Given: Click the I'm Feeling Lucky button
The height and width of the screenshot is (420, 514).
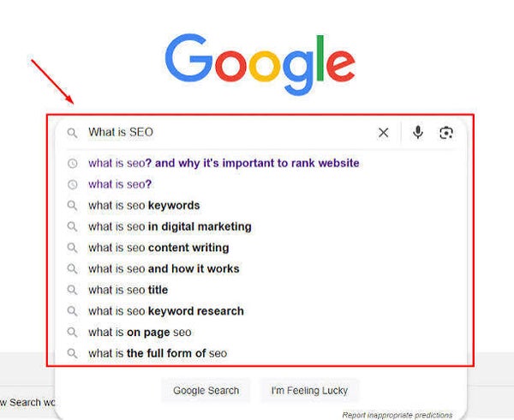Looking at the screenshot, I should coord(309,391).
